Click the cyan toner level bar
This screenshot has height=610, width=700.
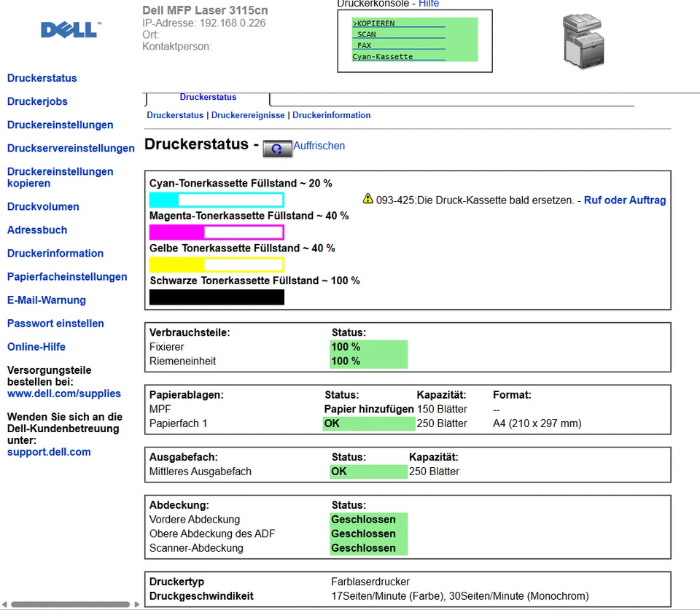pos(217,199)
